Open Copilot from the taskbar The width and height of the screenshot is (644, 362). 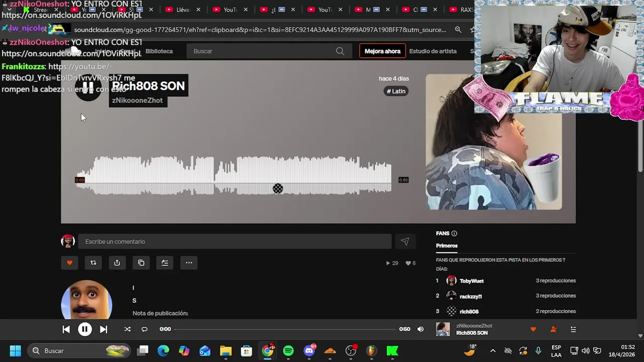pos(184,350)
